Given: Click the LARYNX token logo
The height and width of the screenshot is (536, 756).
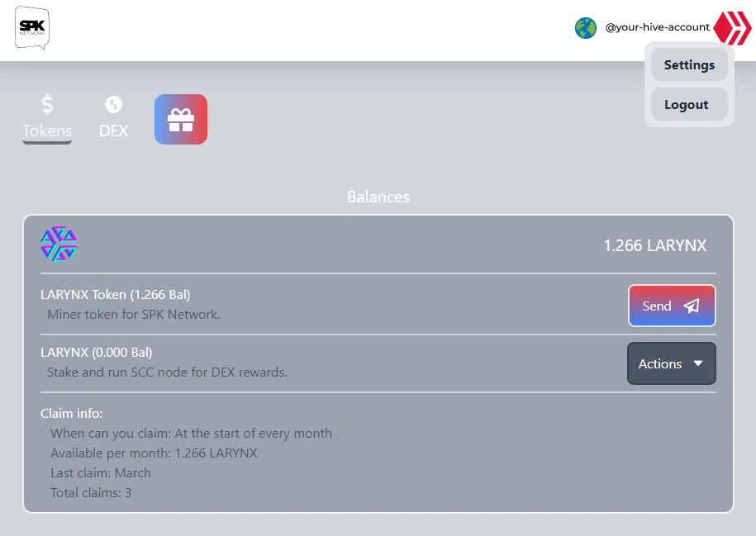Looking at the screenshot, I should click(x=59, y=244).
